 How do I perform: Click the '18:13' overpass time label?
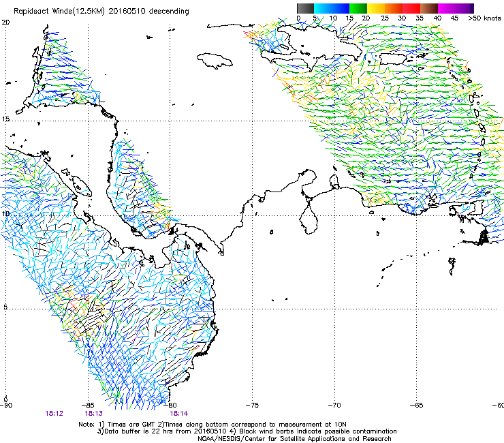tap(93, 414)
